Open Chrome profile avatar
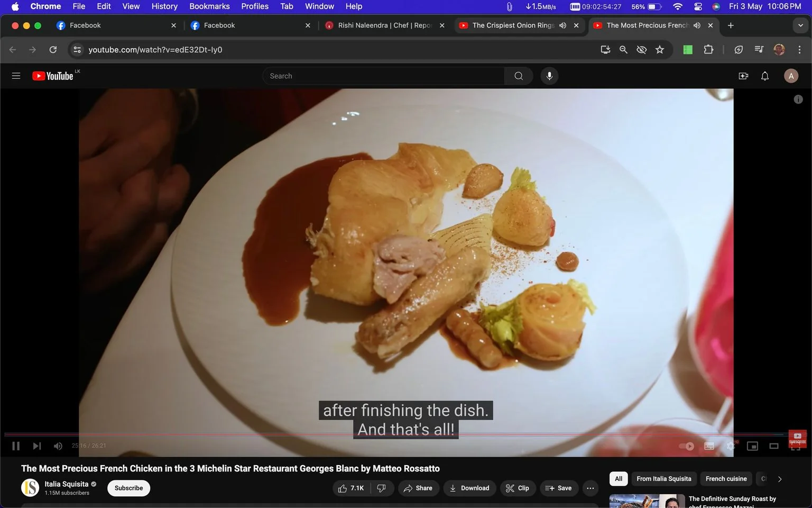This screenshot has width=812, height=508. (x=779, y=49)
